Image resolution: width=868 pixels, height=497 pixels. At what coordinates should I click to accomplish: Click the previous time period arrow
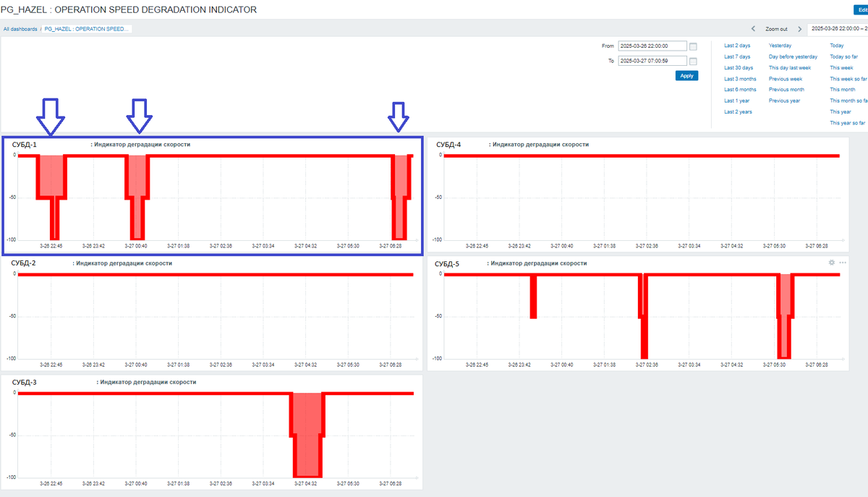tap(754, 29)
